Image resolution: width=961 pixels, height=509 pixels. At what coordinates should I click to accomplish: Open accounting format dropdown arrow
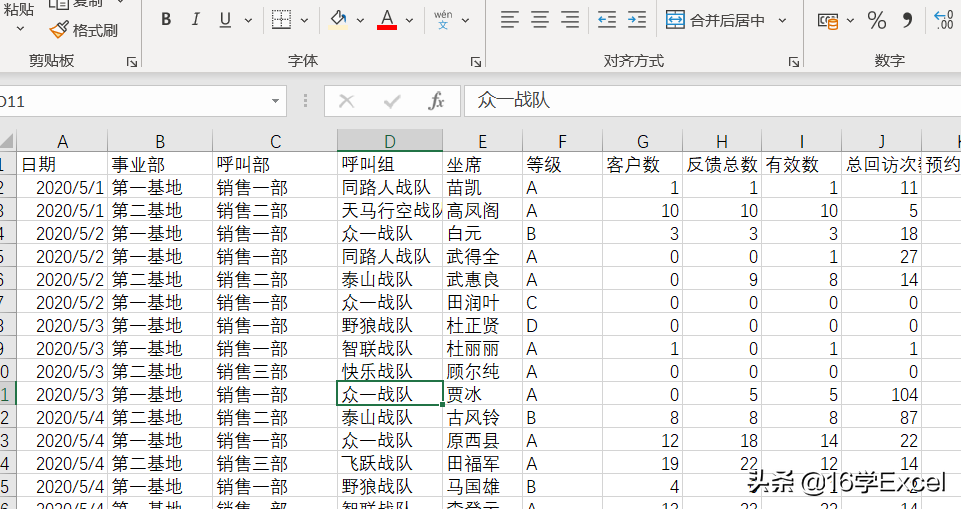tap(851, 20)
